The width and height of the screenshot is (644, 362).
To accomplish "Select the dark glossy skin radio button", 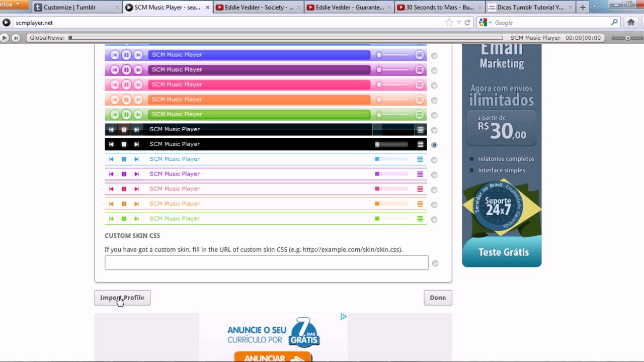I will (x=434, y=130).
